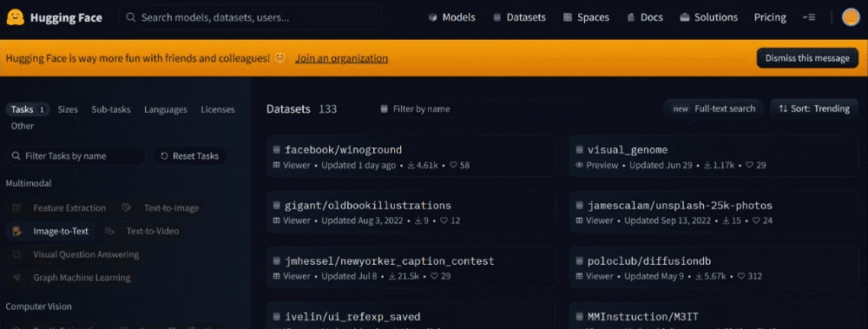Click the magnifier icon in Filter Tasks field
Screen dimensions: 868x329
[16, 155]
